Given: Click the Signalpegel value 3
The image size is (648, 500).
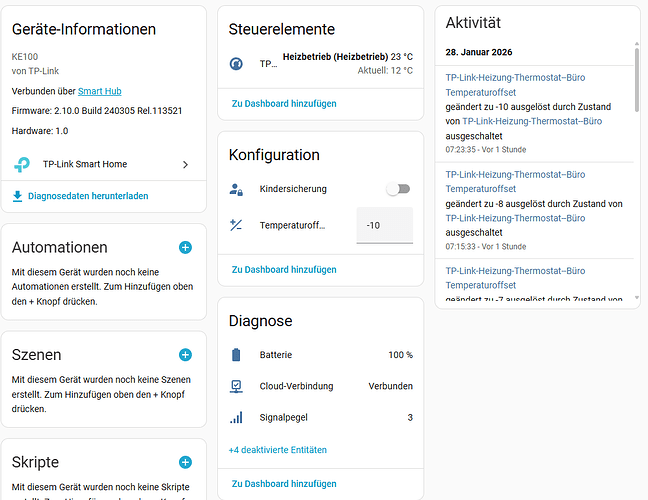Looking at the screenshot, I should 410,418.
